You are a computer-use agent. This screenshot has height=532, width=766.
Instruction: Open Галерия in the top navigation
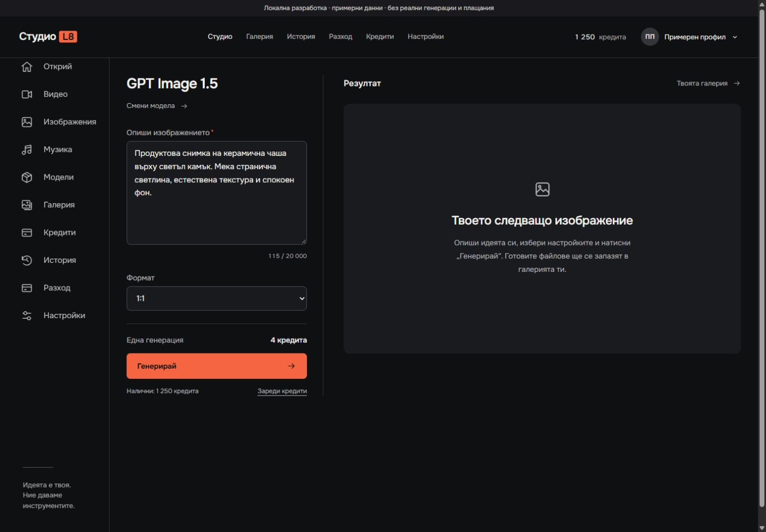pyautogui.click(x=260, y=37)
